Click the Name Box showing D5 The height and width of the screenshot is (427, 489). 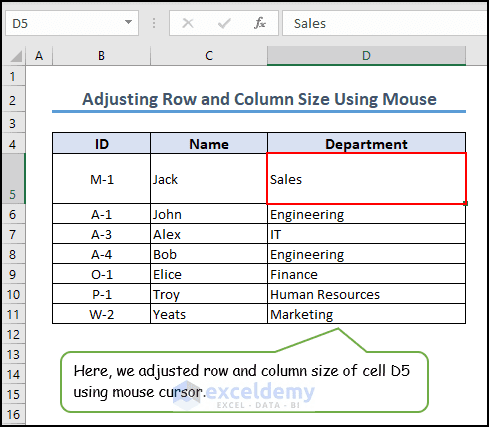[72, 23]
